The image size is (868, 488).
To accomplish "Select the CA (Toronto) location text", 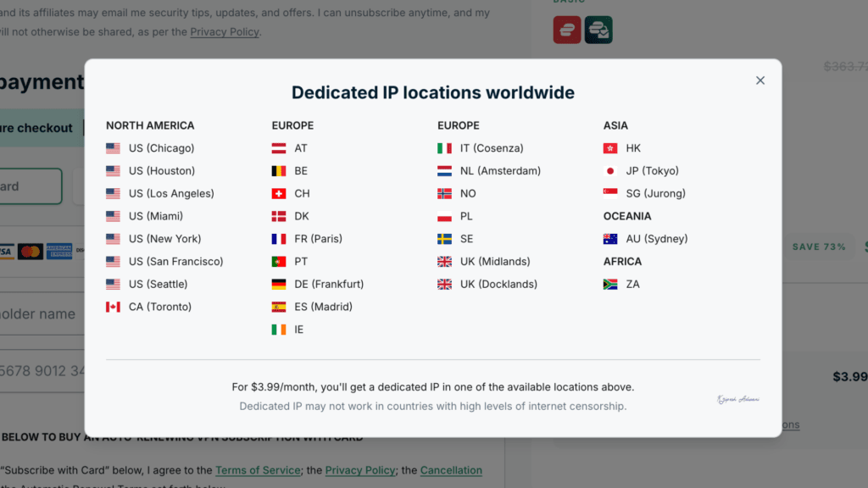I will (x=160, y=307).
